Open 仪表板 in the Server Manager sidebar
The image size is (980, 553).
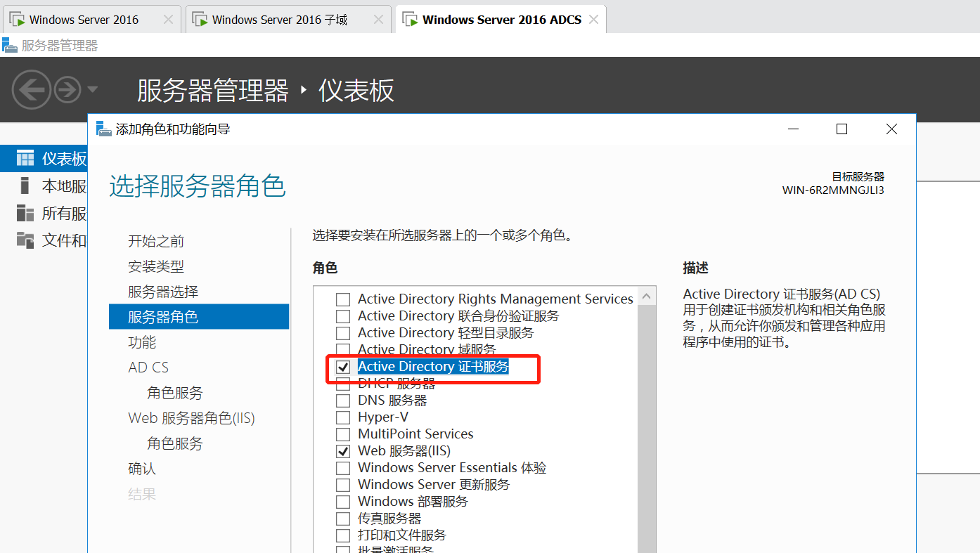point(44,159)
